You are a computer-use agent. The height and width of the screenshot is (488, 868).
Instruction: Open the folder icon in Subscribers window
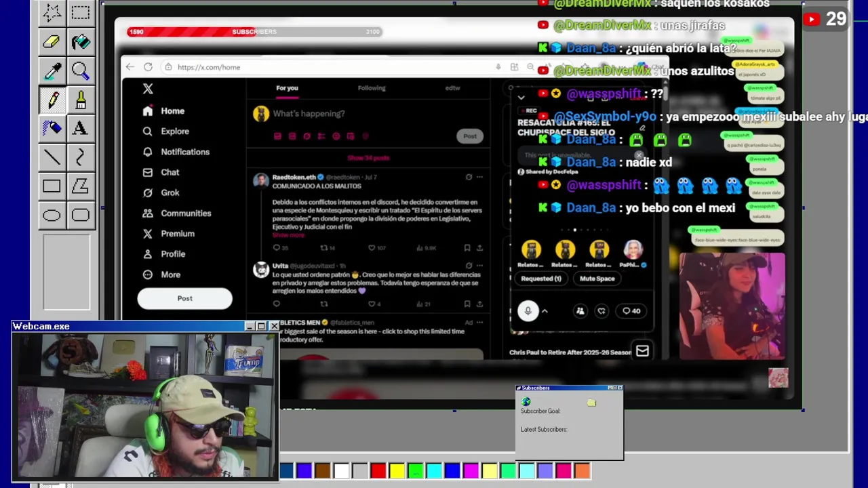pos(591,403)
